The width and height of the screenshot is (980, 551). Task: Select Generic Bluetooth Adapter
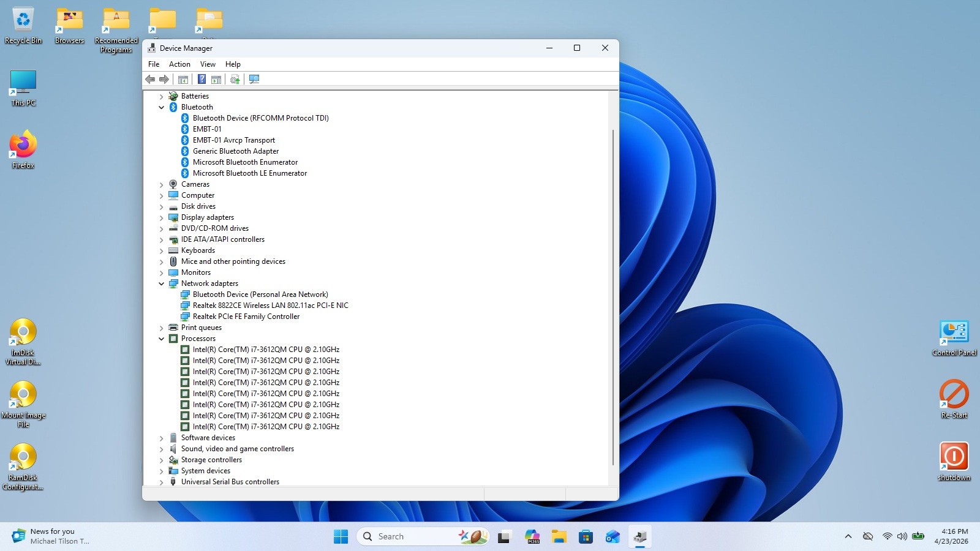(x=236, y=151)
